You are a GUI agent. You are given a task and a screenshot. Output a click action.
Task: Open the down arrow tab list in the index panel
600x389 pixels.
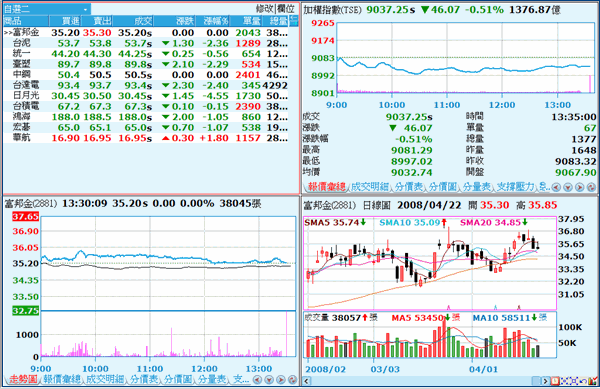pyautogui.click(x=568, y=187)
